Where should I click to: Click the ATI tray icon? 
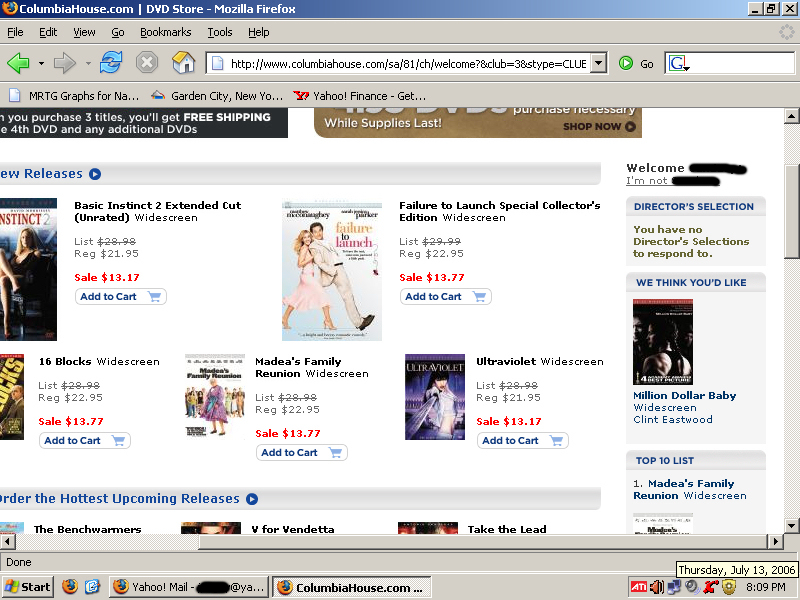click(x=639, y=587)
